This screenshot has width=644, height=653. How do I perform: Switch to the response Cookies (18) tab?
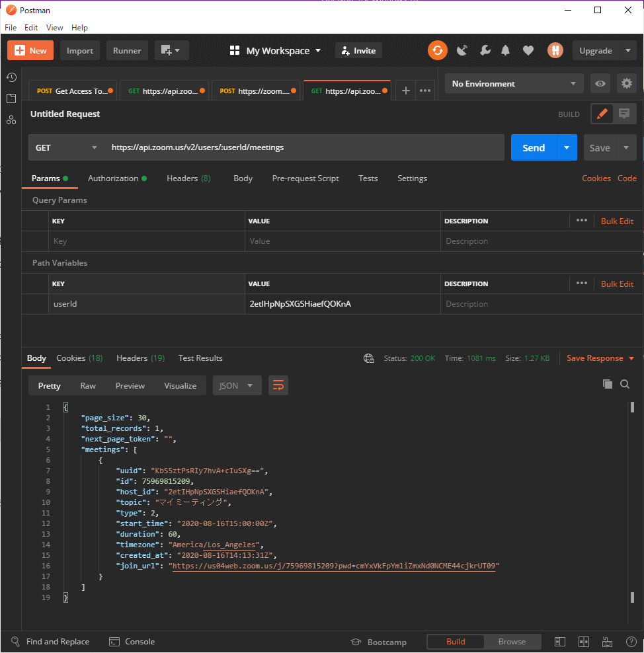click(x=79, y=358)
